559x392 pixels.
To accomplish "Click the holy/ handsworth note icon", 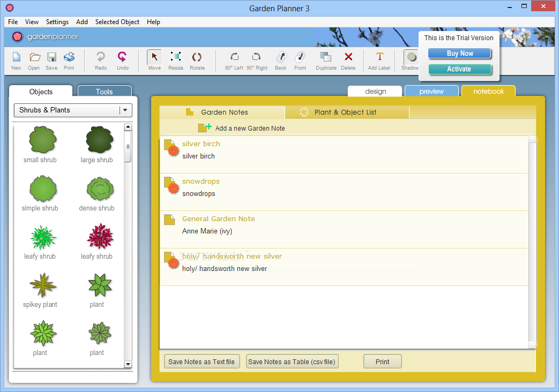I will point(171,260).
